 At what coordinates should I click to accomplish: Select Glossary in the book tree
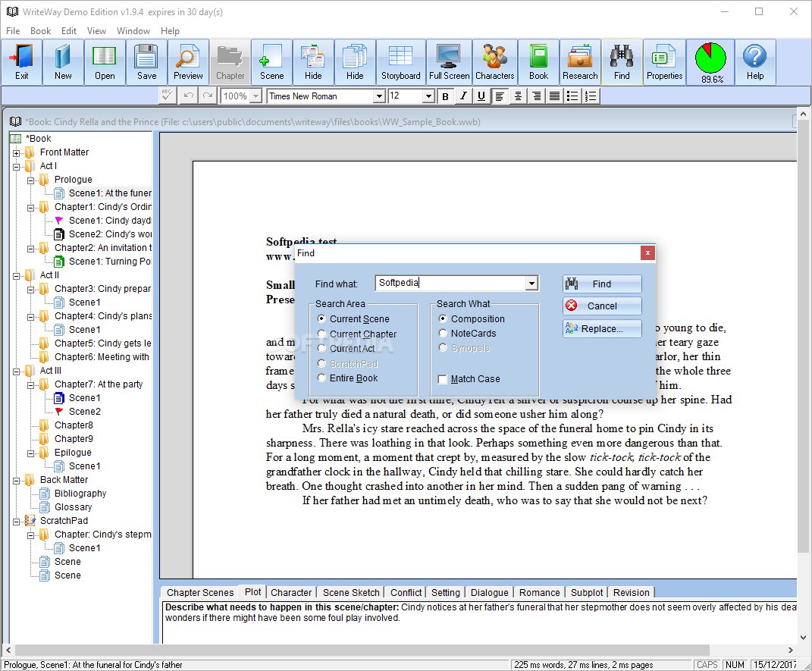73,507
